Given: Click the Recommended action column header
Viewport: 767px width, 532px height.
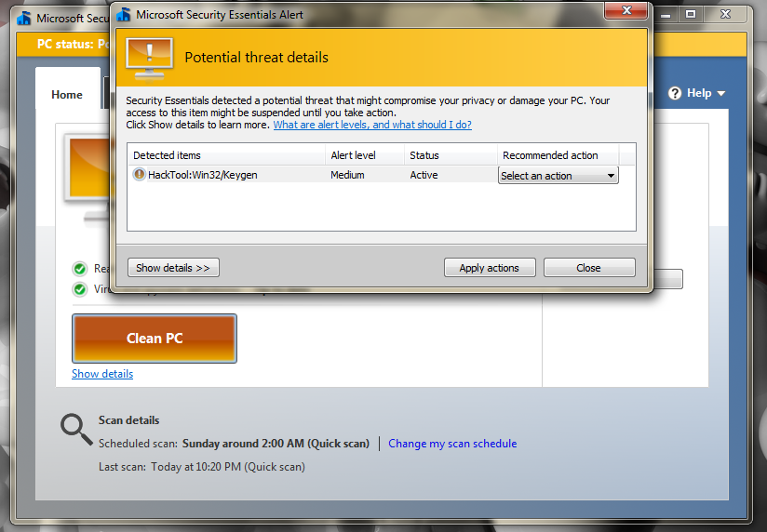Looking at the screenshot, I should [558, 155].
